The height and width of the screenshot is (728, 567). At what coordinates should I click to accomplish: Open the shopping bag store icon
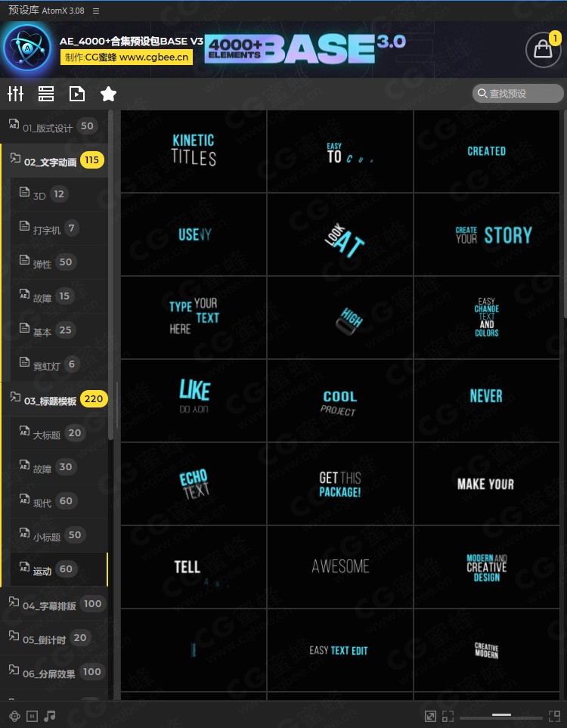544,49
